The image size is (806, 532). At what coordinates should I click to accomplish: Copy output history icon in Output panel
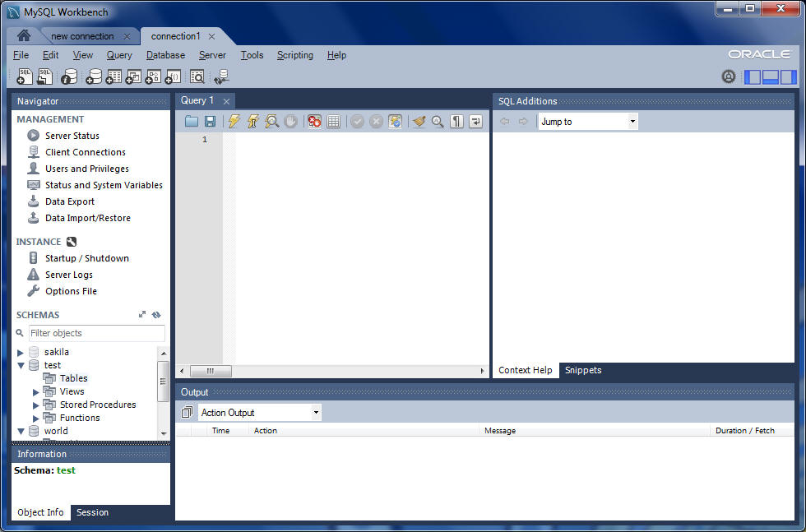coord(188,412)
